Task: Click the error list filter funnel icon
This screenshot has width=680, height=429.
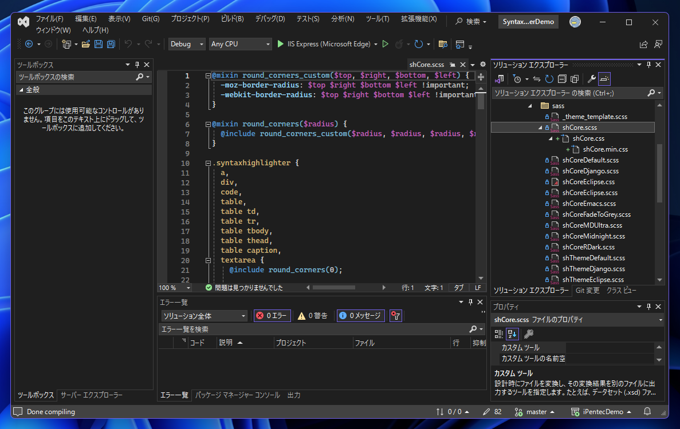Action: pos(395,316)
